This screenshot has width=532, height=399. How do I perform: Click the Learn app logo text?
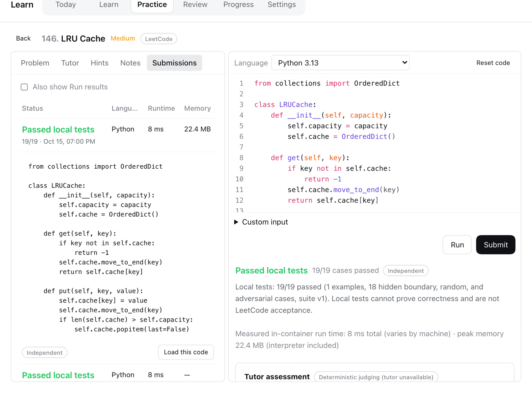click(22, 5)
